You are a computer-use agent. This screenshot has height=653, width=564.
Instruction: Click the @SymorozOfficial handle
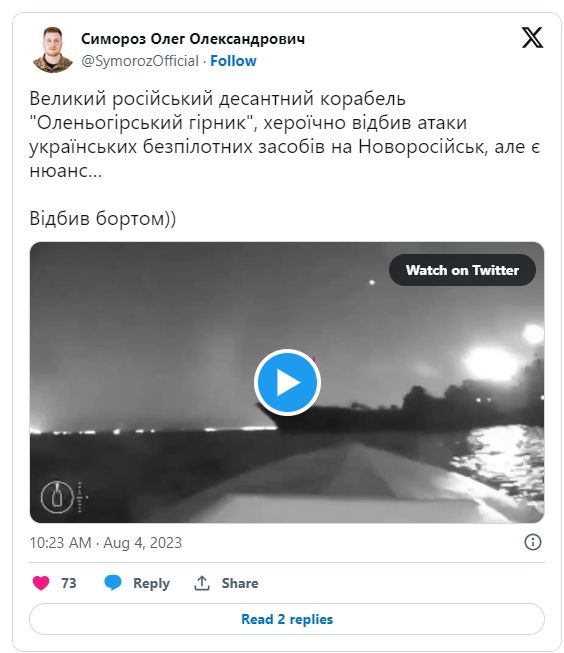140,61
